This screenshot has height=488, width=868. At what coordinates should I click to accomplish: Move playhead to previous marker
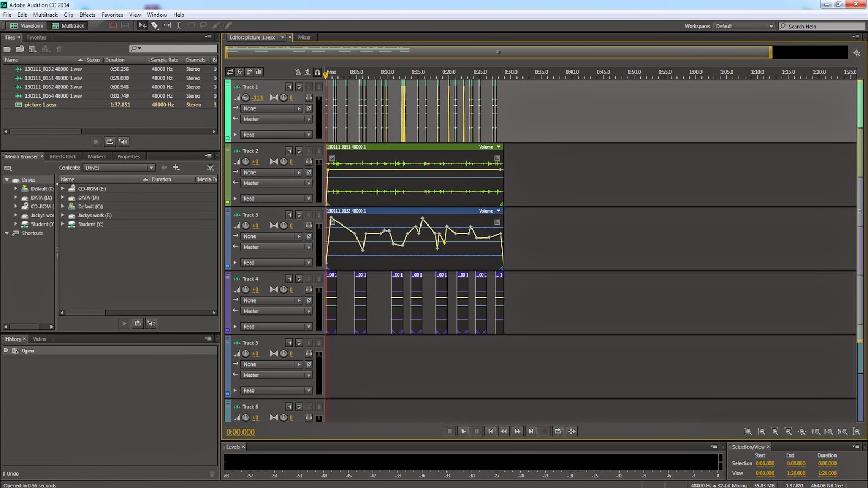[x=490, y=431]
